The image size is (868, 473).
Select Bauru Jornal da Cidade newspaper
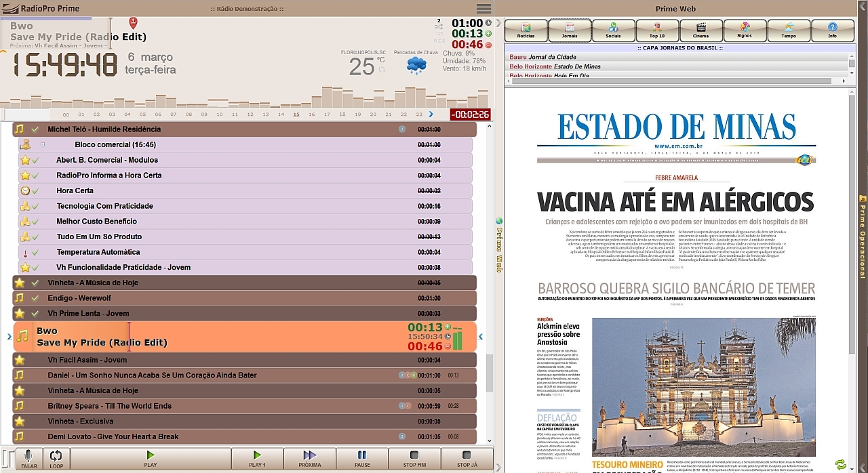point(543,57)
